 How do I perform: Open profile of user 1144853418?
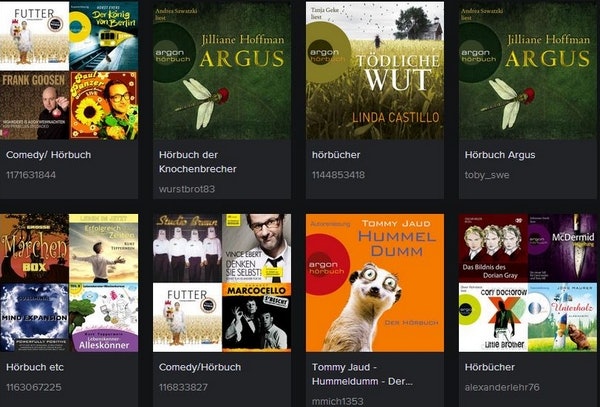tap(338, 175)
